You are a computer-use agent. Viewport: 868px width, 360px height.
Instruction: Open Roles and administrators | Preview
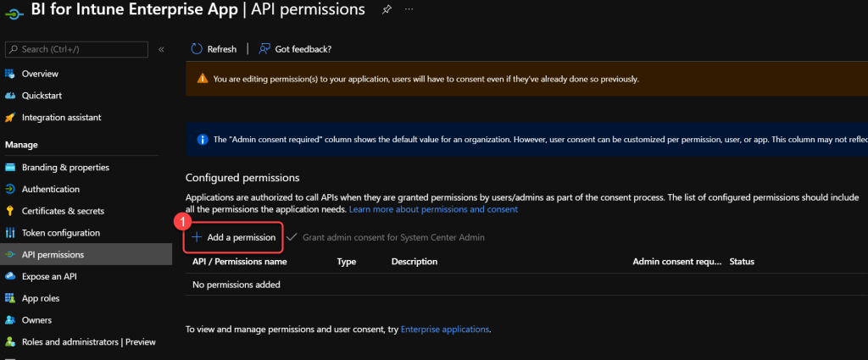tap(88, 342)
